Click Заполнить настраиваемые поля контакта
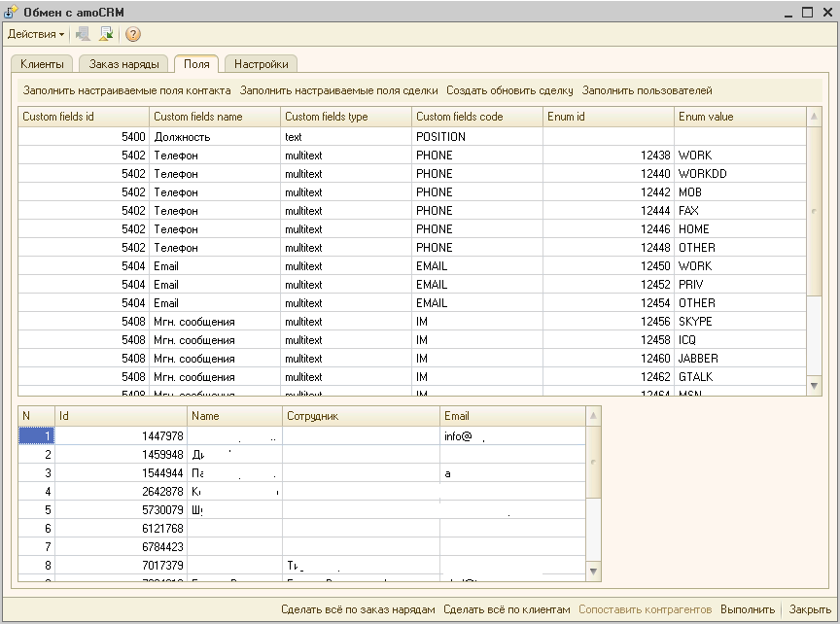The width and height of the screenshot is (840, 624). 127,90
